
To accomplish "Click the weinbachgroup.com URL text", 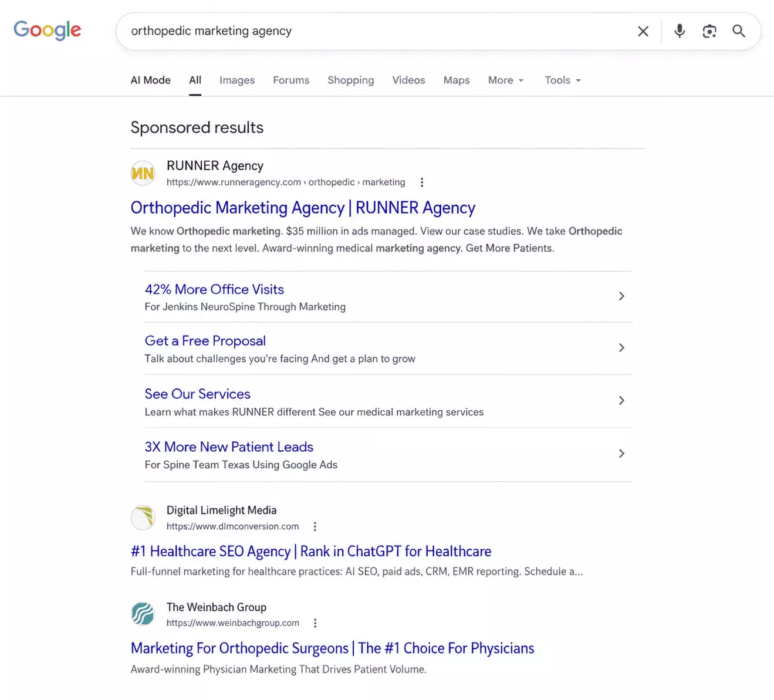I will [x=233, y=623].
